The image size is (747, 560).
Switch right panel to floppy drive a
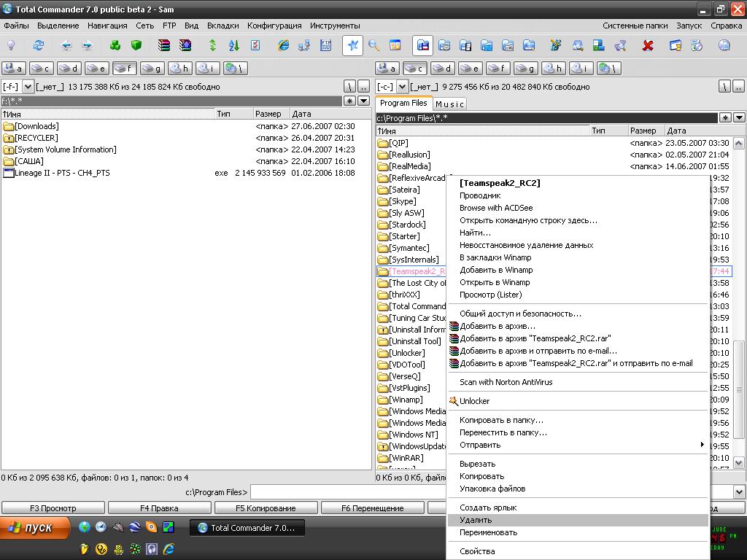387,69
